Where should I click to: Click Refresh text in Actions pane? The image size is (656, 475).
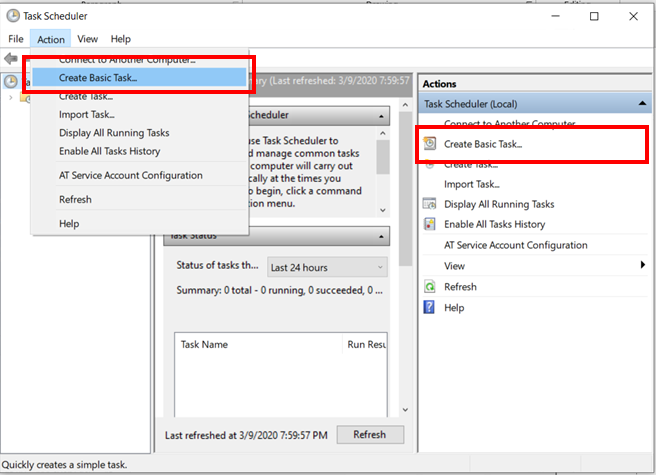point(460,287)
